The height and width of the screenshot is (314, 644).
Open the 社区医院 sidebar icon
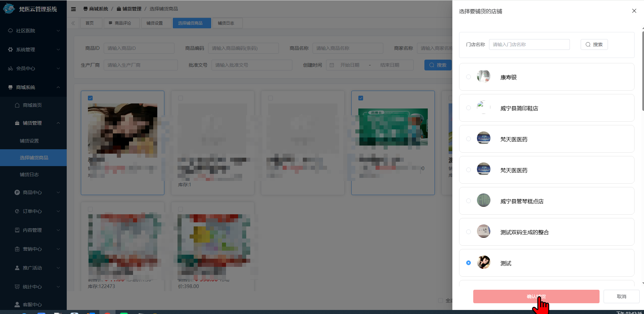10,30
